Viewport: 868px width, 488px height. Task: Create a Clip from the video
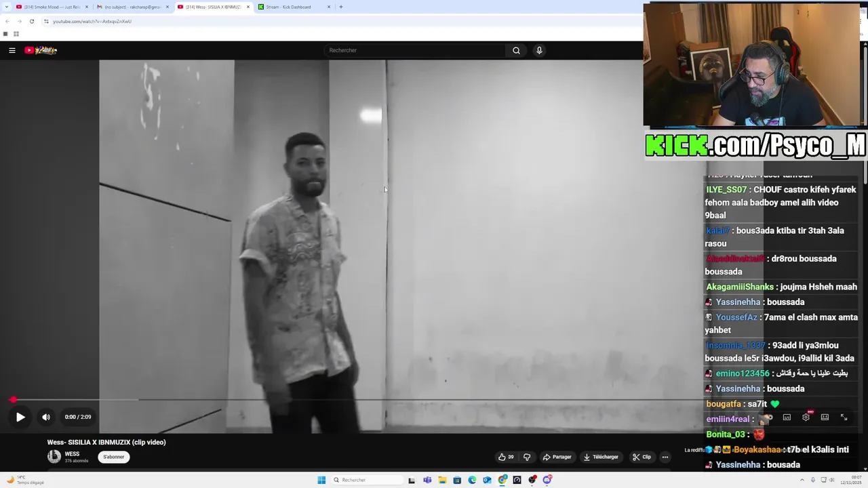click(x=642, y=457)
